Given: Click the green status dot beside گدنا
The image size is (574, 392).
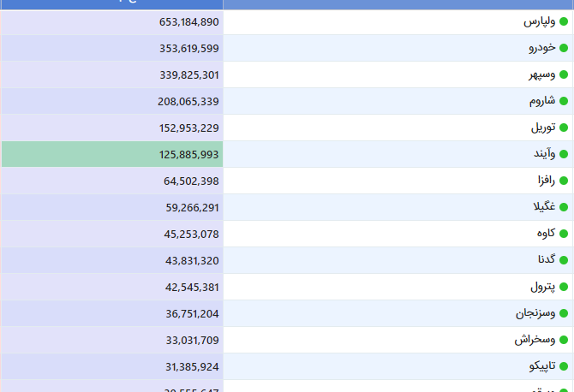Looking at the screenshot, I should click(x=564, y=260).
